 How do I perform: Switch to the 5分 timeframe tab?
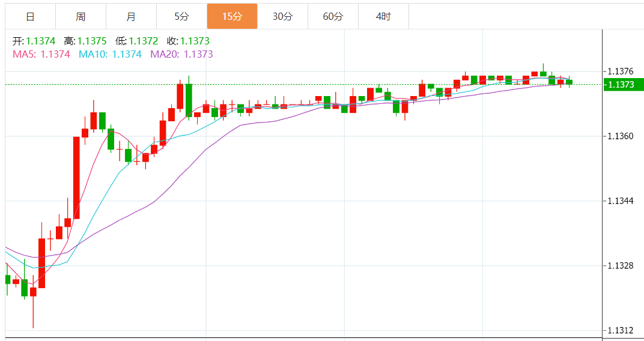click(181, 16)
